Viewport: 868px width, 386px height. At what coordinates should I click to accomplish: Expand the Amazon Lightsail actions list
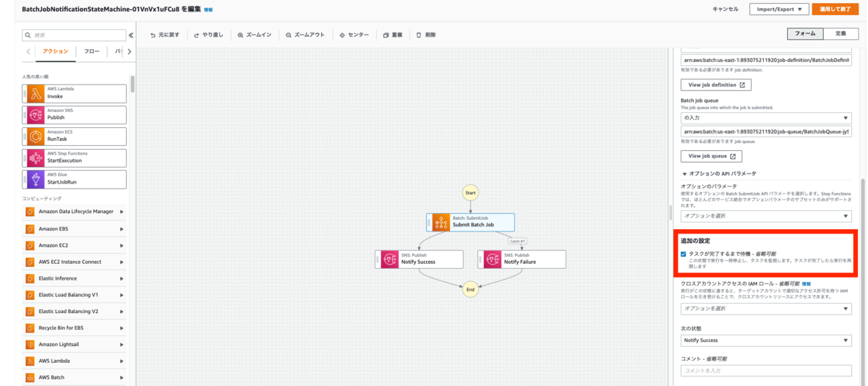pos(122,344)
